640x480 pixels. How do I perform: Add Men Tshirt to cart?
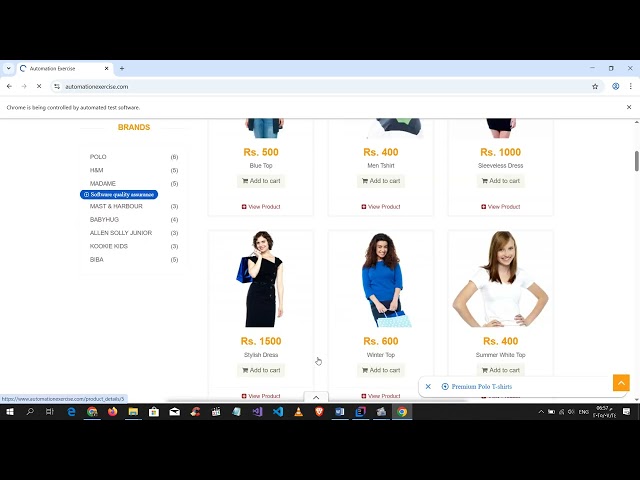(381, 181)
